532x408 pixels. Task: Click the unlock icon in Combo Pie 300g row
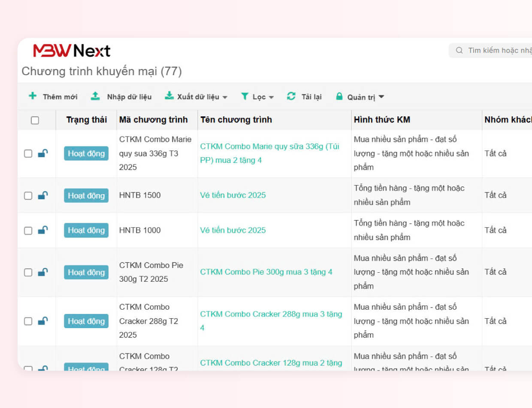(x=42, y=272)
